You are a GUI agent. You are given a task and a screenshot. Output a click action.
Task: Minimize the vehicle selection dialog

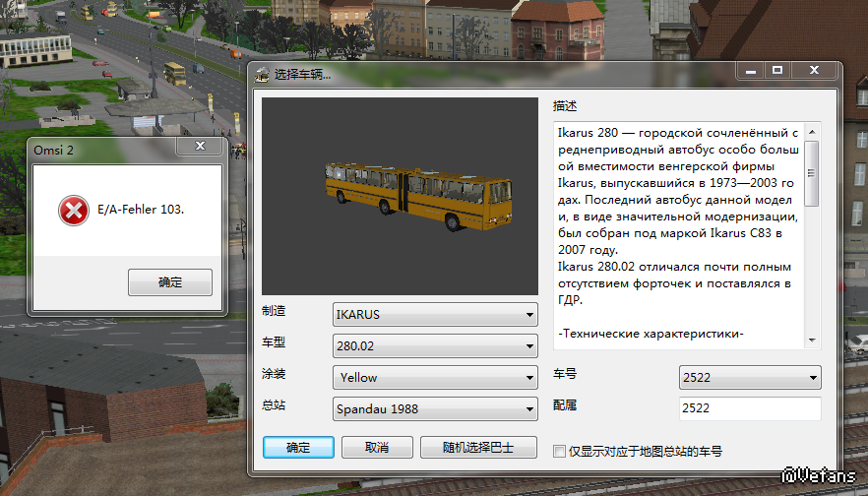[x=751, y=71]
